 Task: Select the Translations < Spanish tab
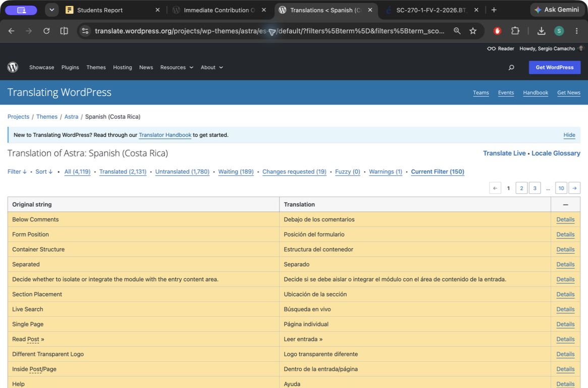click(326, 10)
